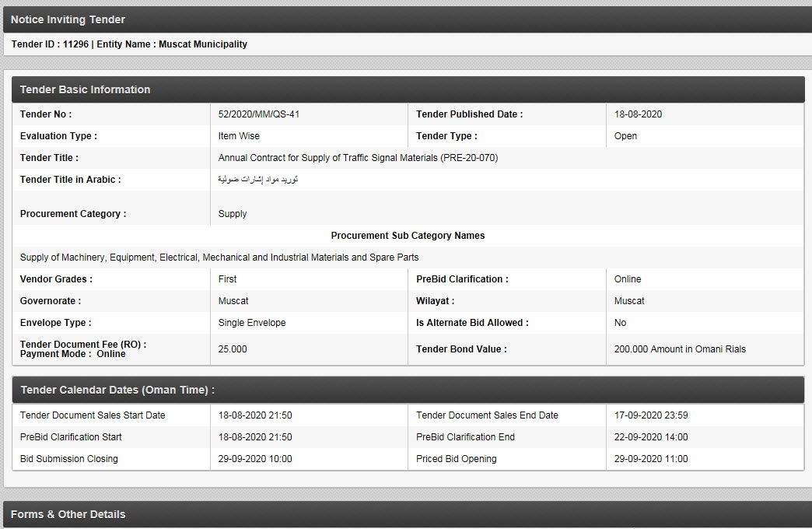
Task: Expand the Forms & Other Details section
Action: coord(405,514)
